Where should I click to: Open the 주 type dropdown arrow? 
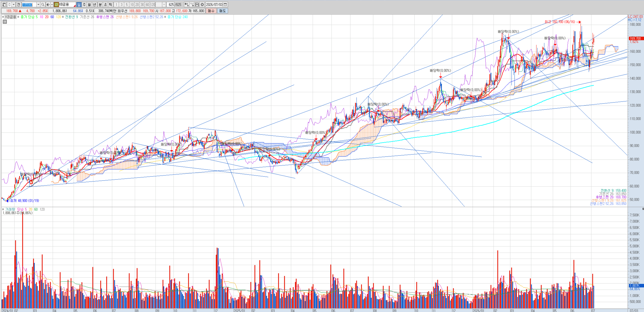tap(14, 5)
